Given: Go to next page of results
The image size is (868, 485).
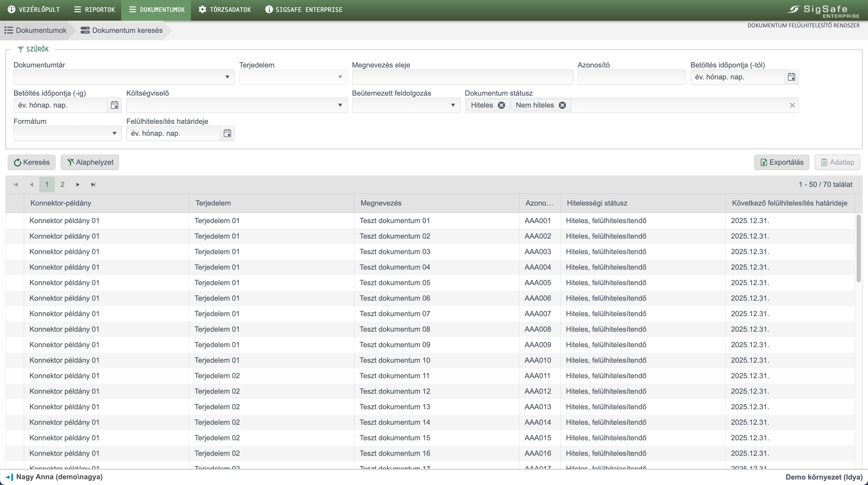Looking at the screenshot, I should click(x=78, y=185).
